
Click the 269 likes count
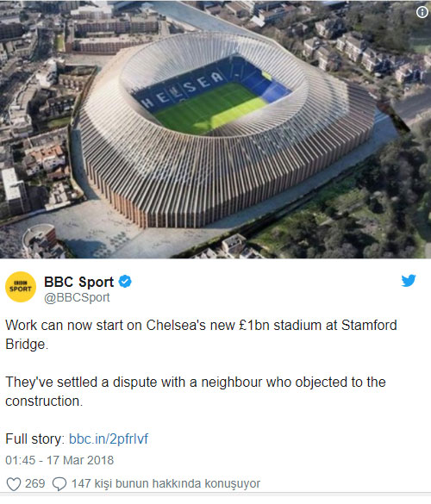pos(35,483)
